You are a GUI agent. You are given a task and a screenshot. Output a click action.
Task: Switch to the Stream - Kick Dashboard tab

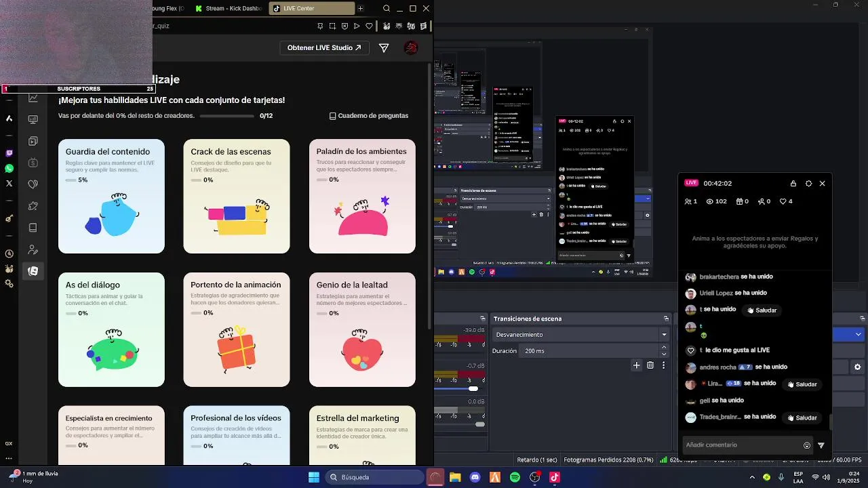pos(229,8)
